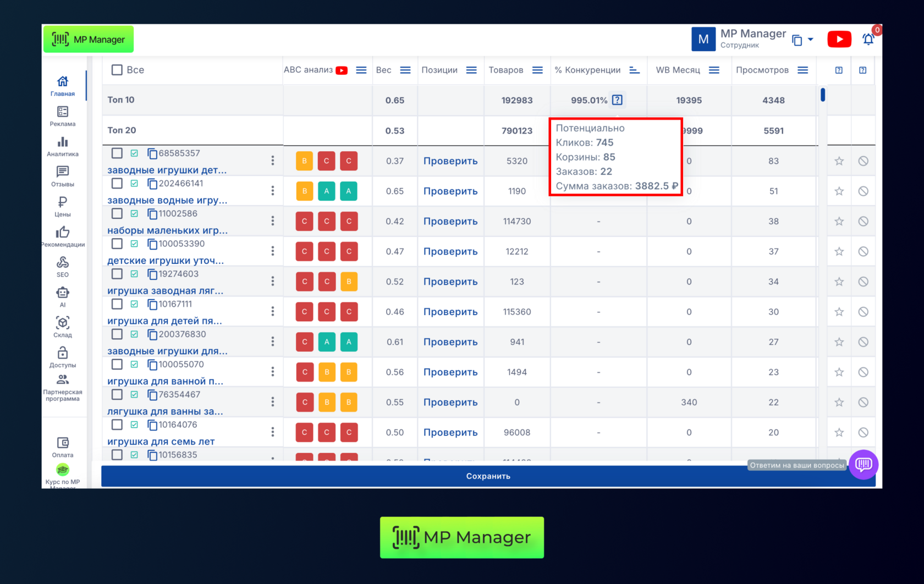Open the SEO sidebar section
The height and width of the screenshot is (584, 924).
63,266
